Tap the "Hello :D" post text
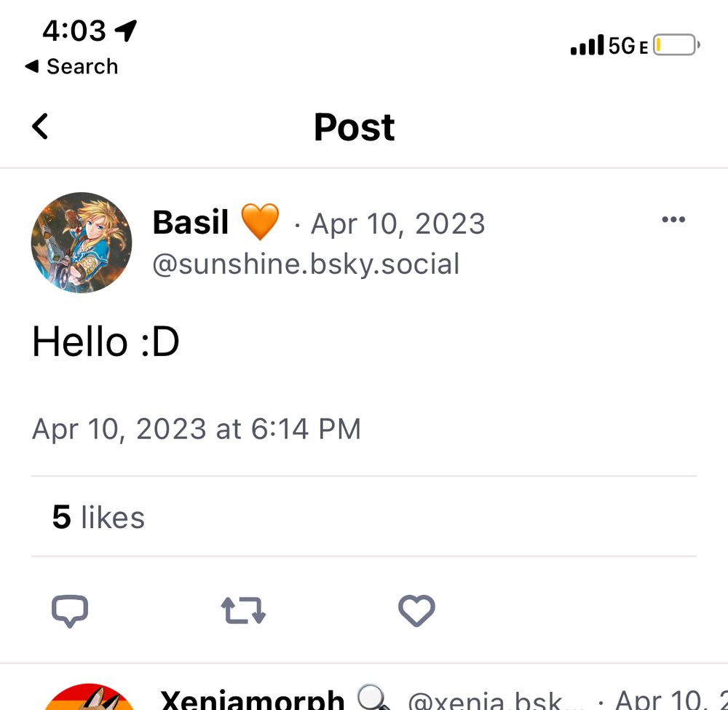The width and height of the screenshot is (728, 710). 106,342
